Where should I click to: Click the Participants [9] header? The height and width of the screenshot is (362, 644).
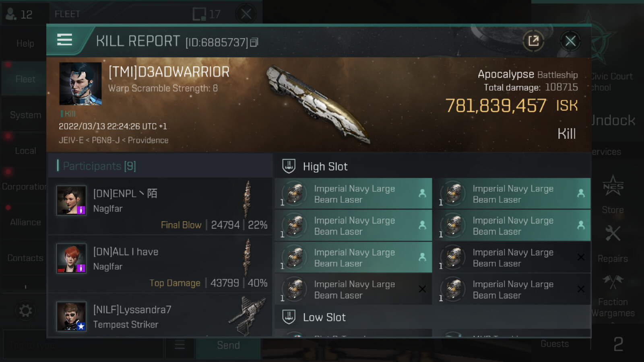[99, 166]
